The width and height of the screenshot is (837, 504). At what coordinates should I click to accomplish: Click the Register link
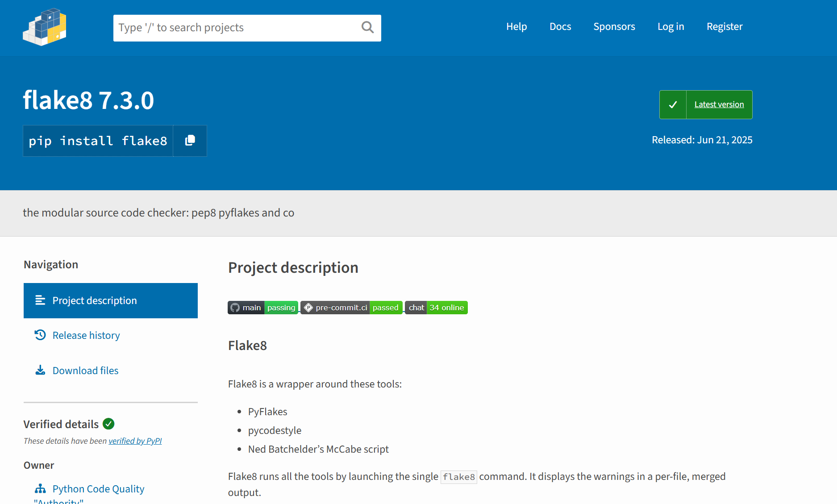(x=724, y=27)
